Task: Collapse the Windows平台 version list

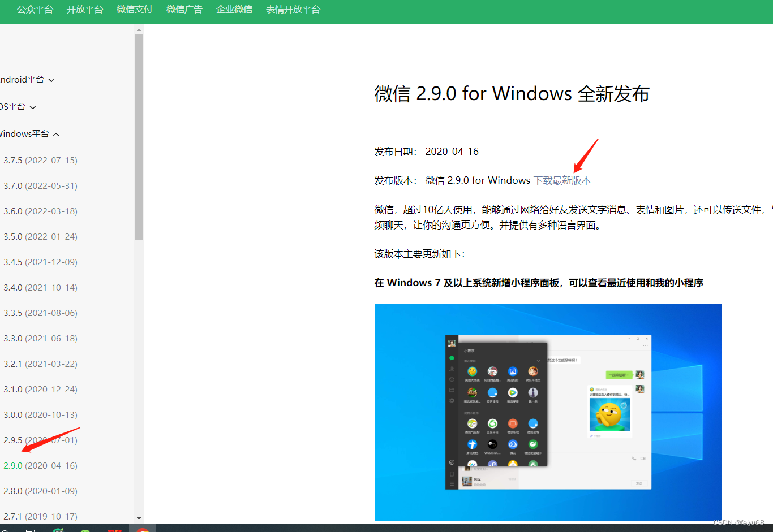Action: coord(29,134)
